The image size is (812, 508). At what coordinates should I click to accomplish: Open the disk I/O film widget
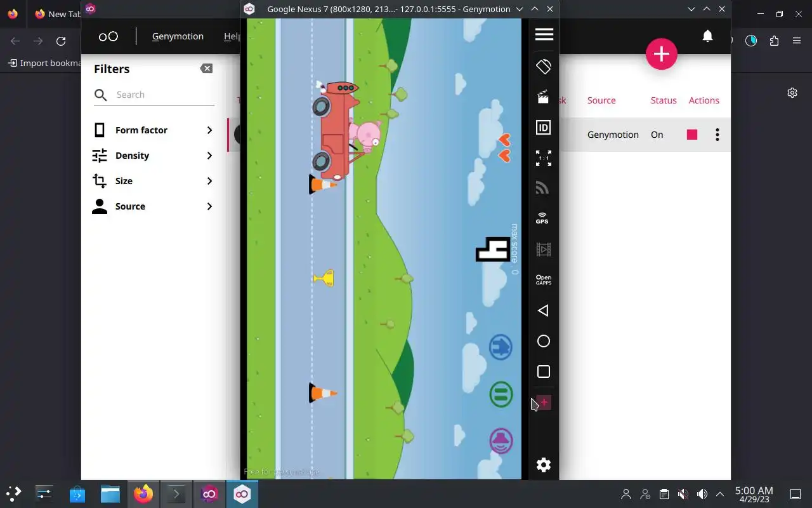(x=544, y=250)
